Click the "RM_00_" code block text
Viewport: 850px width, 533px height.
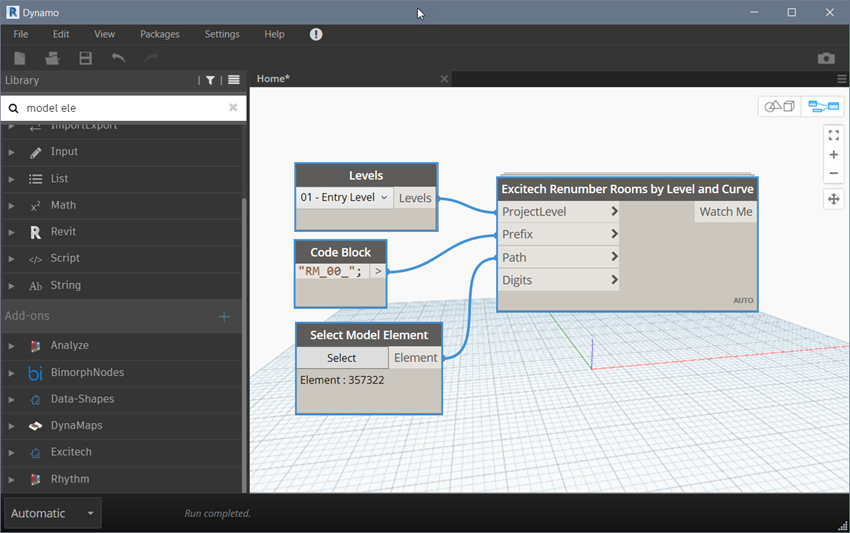pos(330,271)
